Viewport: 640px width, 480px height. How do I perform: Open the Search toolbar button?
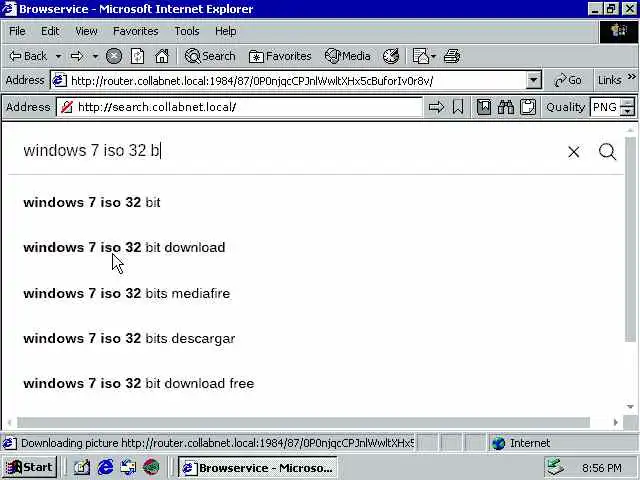click(x=210, y=56)
